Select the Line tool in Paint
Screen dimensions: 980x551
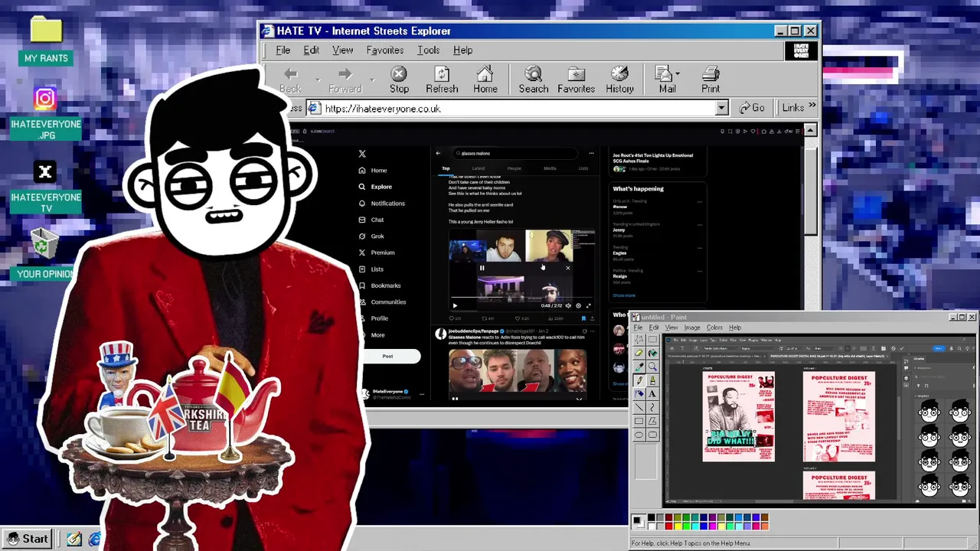pyautogui.click(x=639, y=407)
